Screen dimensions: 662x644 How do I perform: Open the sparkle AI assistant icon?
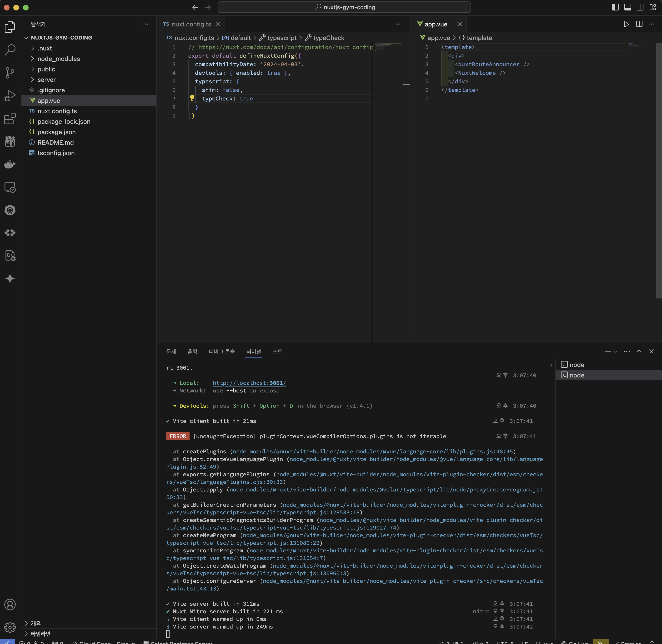[10, 278]
